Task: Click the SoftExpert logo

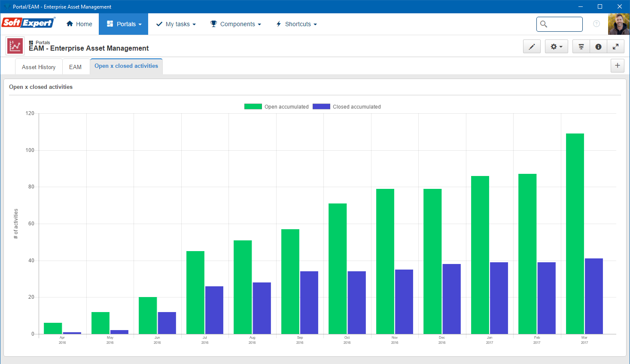Action: (x=28, y=23)
